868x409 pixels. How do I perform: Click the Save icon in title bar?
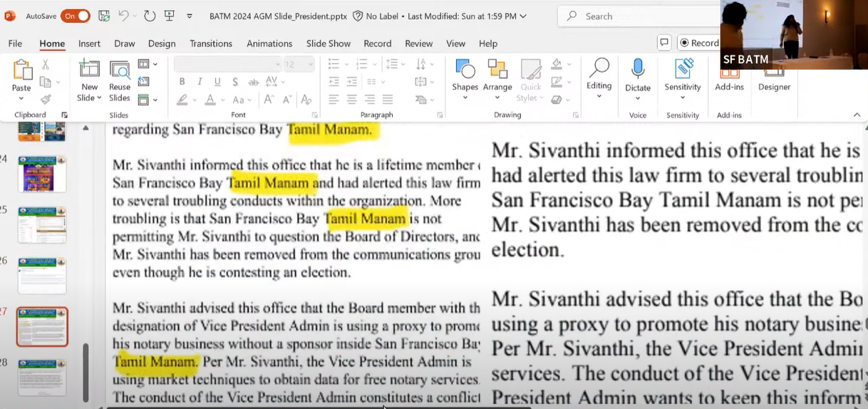coord(104,16)
